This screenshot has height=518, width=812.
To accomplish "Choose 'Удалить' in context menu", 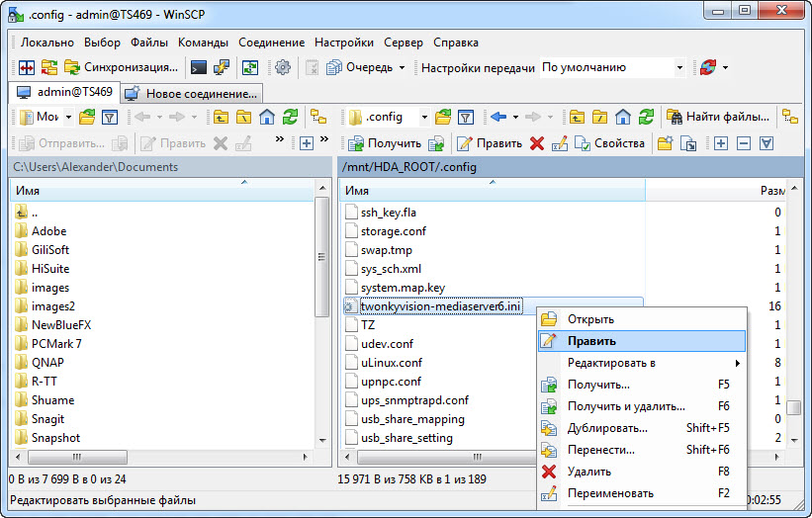I will (642, 472).
